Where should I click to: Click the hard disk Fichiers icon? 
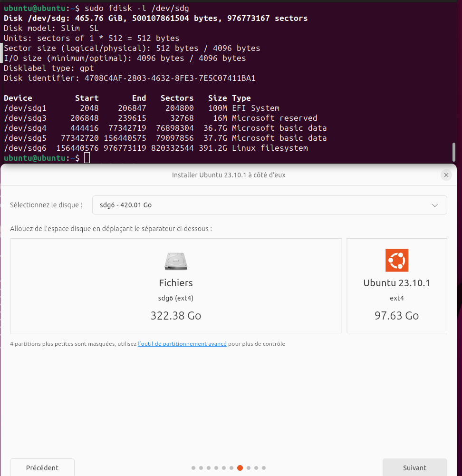pyautogui.click(x=176, y=261)
